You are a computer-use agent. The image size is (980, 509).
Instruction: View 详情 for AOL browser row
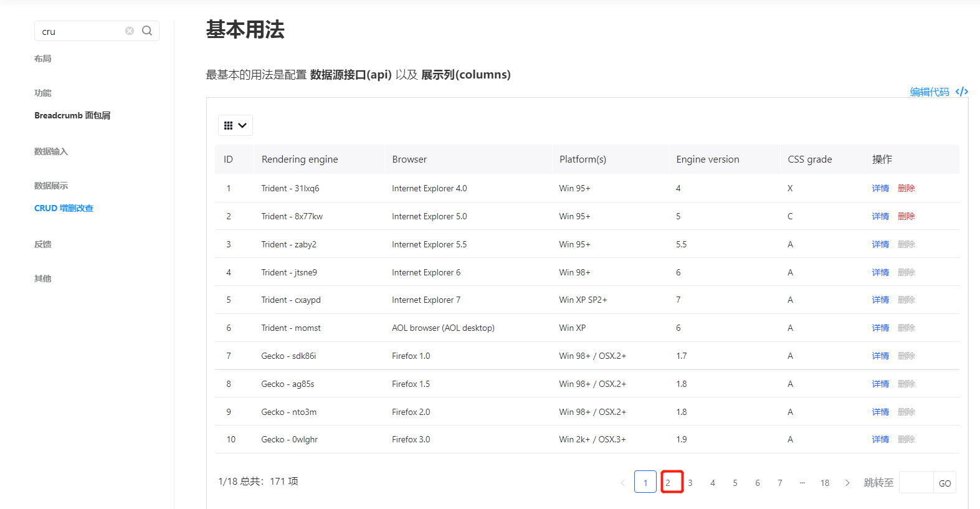point(880,328)
